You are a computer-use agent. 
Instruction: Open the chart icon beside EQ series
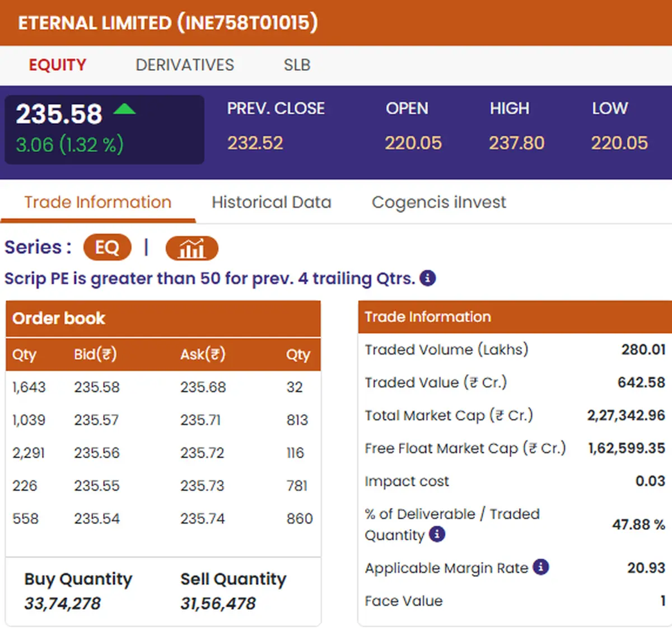point(192,248)
